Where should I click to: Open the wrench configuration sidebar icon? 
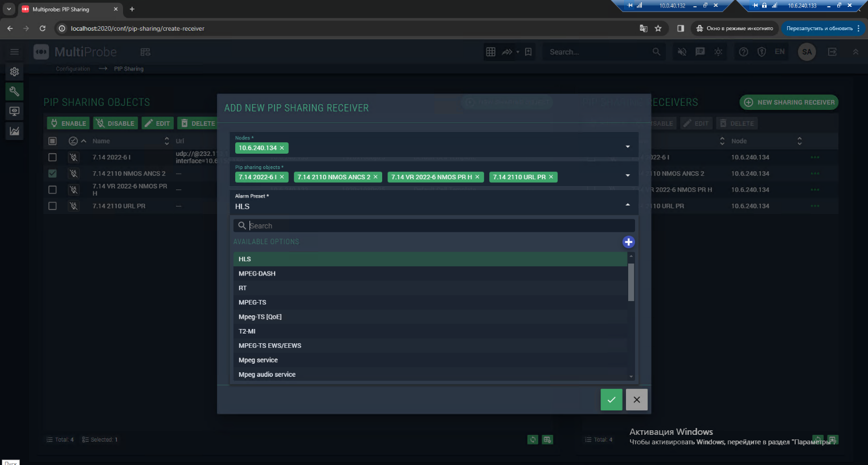[14, 91]
